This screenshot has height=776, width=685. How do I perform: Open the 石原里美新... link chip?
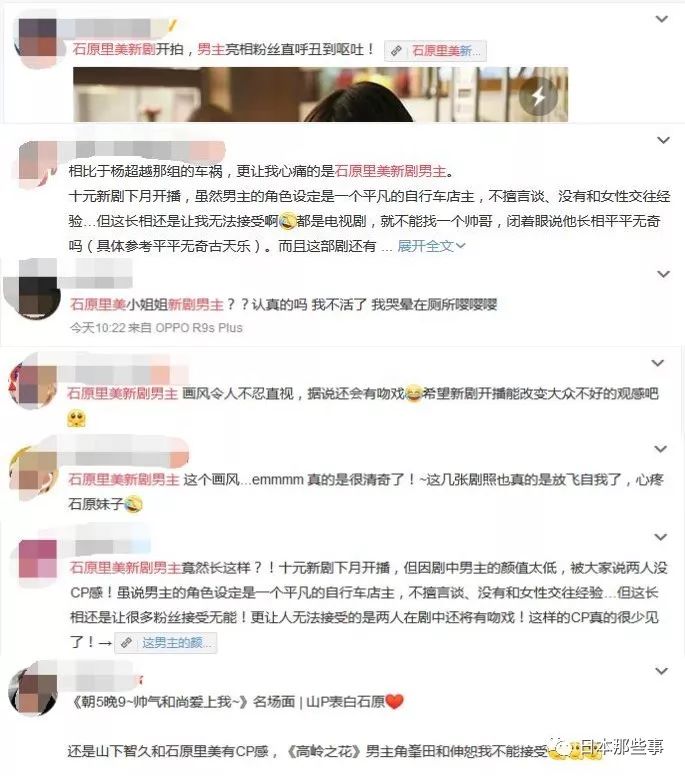[x=436, y=50]
